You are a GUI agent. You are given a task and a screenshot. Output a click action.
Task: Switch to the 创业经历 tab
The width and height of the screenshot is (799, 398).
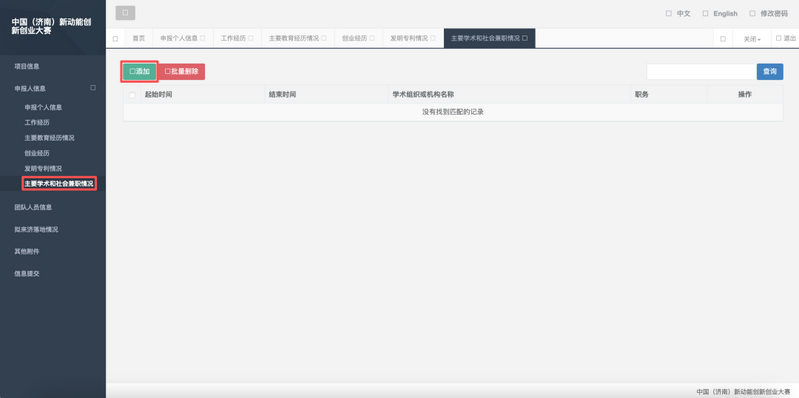tap(355, 38)
